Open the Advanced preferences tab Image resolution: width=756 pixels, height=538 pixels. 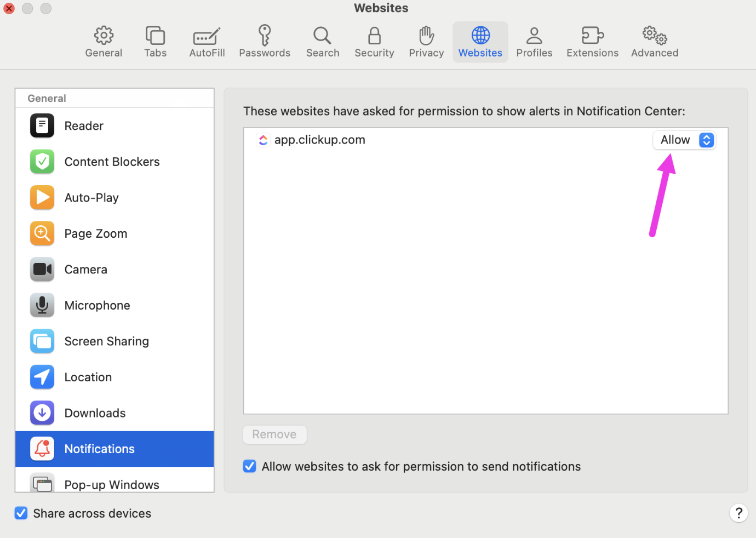(x=655, y=42)
